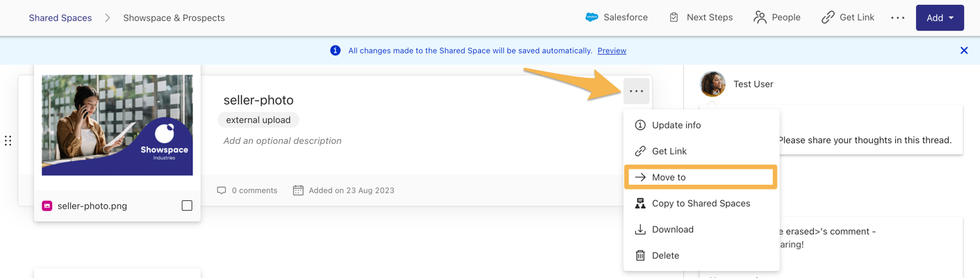Dismiss the auto-save info banner
Viewport: 980px width, 278px height.
(x=964, y=51)
